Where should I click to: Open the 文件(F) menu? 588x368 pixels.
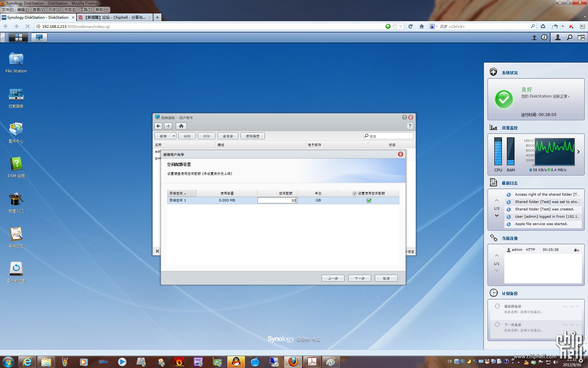8,10
